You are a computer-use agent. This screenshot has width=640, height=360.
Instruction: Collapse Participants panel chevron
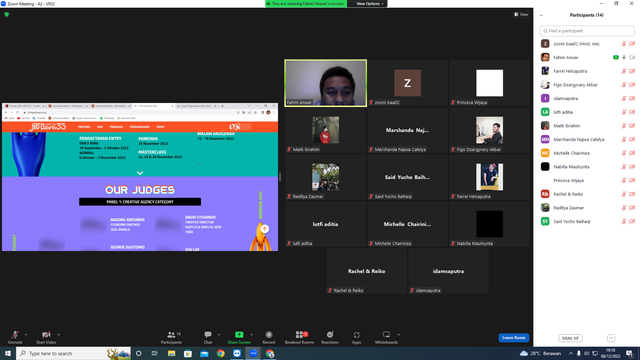pyautogui.click(x=541, y=15)
